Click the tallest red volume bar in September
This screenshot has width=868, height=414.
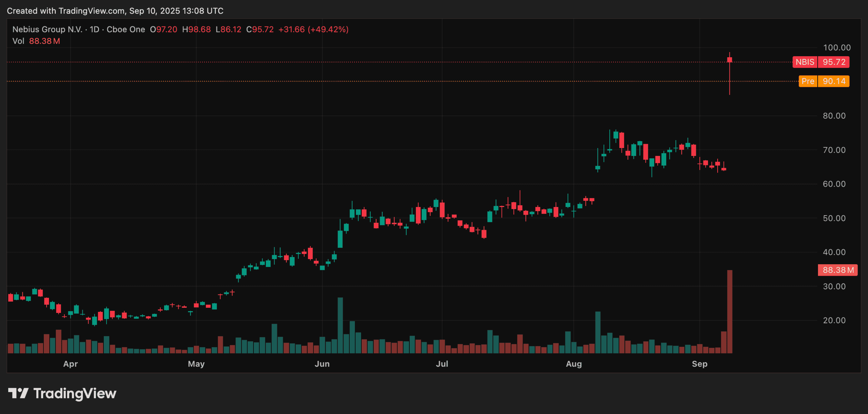730,312
